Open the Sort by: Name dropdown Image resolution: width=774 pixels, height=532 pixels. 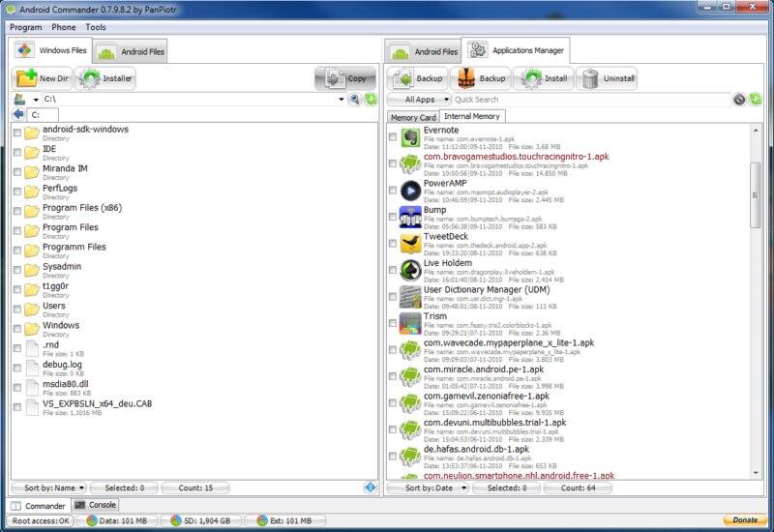tap(48, 488)
